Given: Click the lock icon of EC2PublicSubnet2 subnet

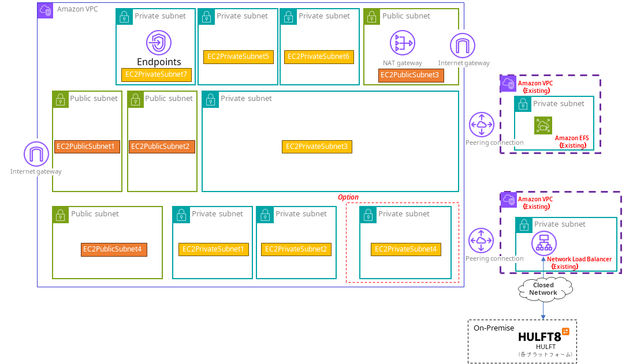Looking at the screenshot, I should click(135, 100).
